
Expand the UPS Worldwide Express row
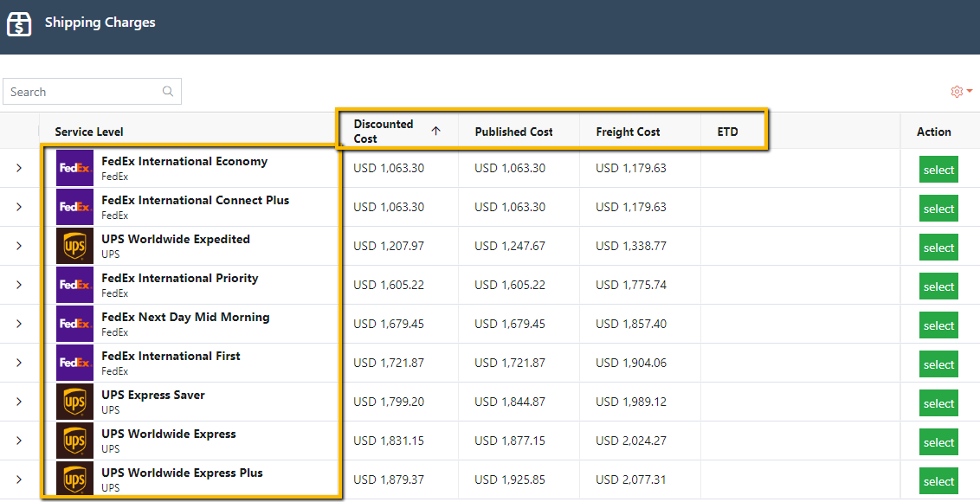click(x=19, y=440)
